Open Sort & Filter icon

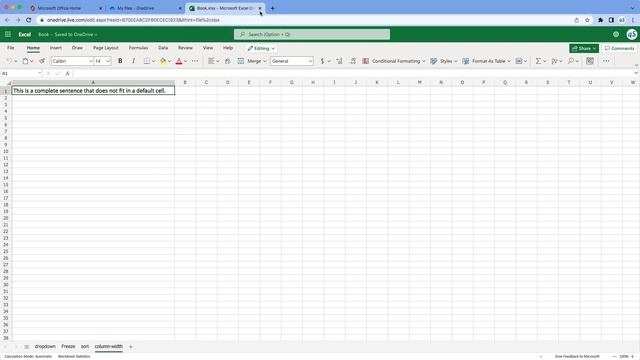[554, 61]
